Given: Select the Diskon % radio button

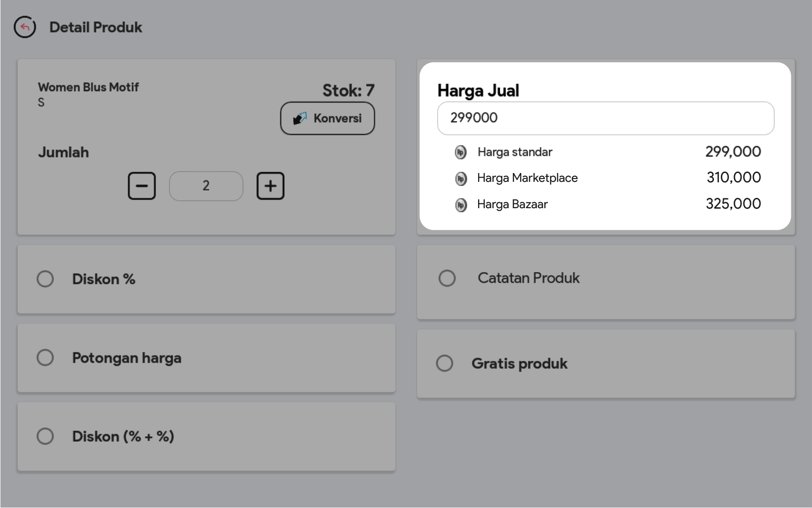Looking at the screenshot, I should 45,279.
